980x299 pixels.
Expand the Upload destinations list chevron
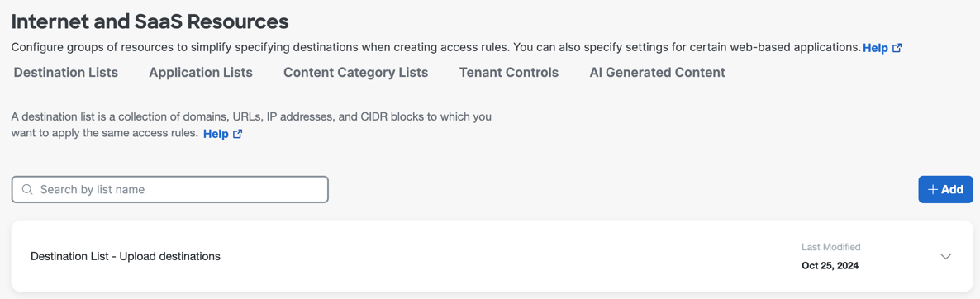coord(945,257)
